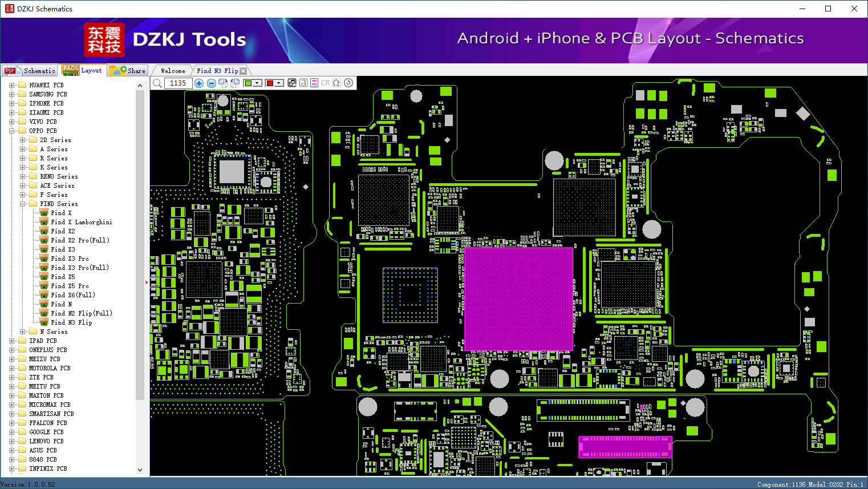Expand the A Series tree node
868x489 pixels.
click(x=22, y=149)
